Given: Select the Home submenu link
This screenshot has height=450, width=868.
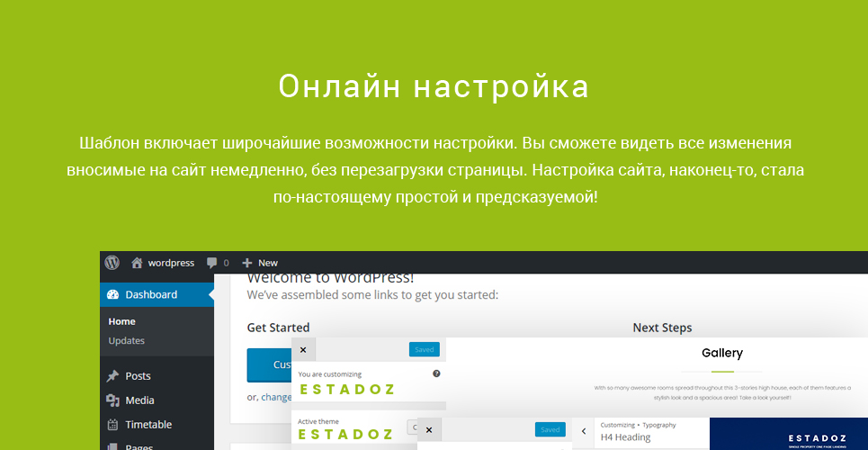Looking at the screenshot, I should pos(121,321).
